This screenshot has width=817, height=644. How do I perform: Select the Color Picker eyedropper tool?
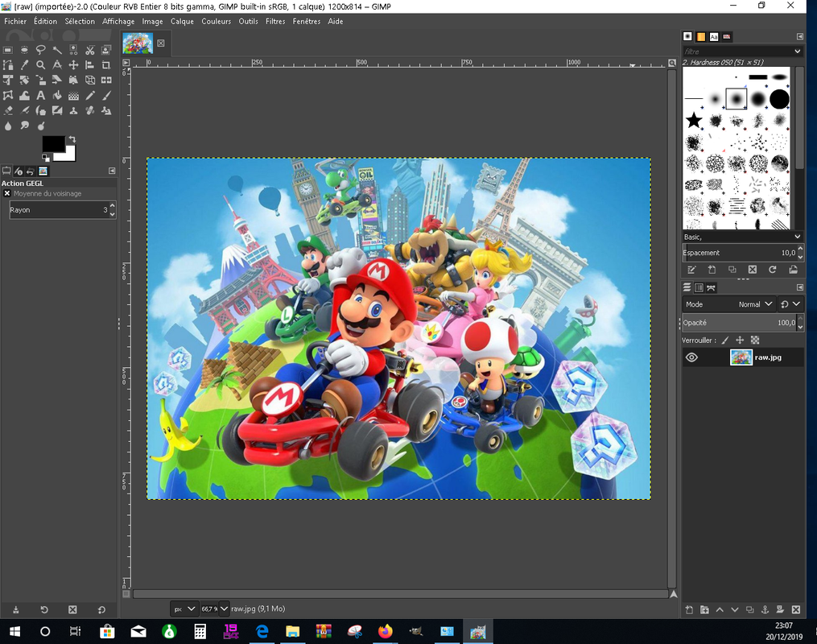click(24, 65)
